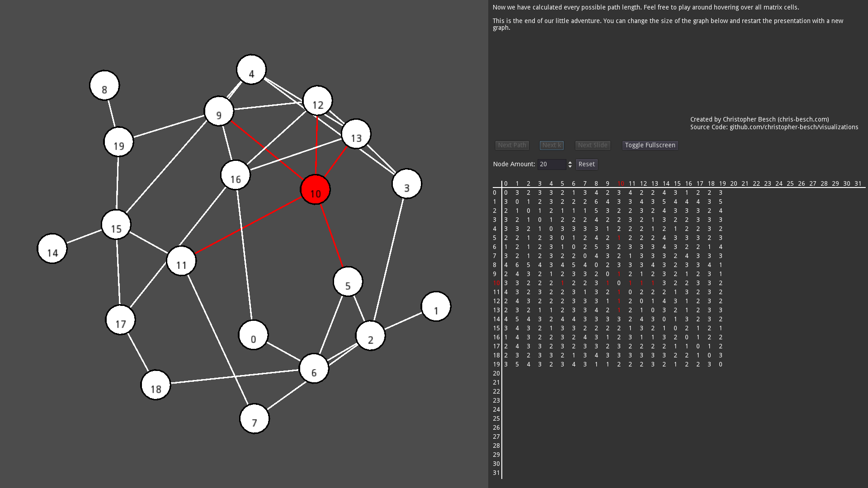Click the Next Path button

tap(512, 145)
